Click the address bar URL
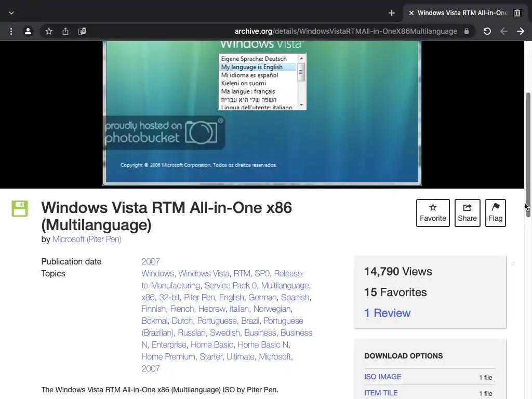 345,32
